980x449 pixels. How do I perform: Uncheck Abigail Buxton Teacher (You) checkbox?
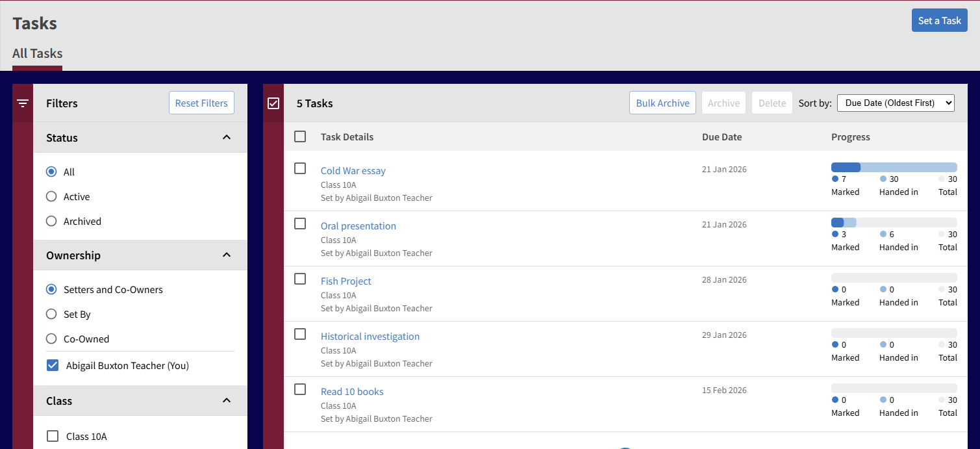[53, 366]
